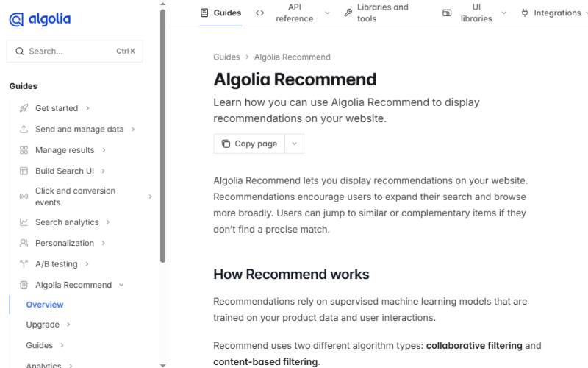Click the Algolia Recommend chip icon
This screenshot has width=588, height=368.
click(x=24, y=285)
